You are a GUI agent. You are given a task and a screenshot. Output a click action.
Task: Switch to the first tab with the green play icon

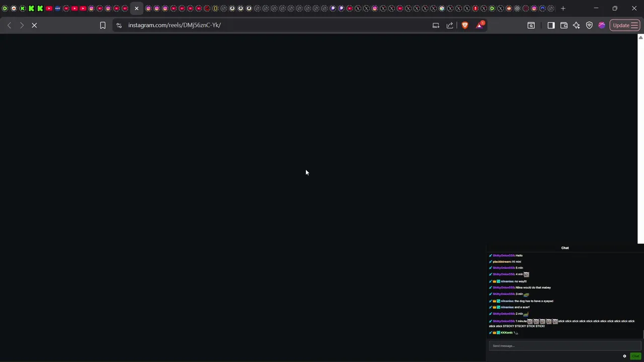click(5, 8)
